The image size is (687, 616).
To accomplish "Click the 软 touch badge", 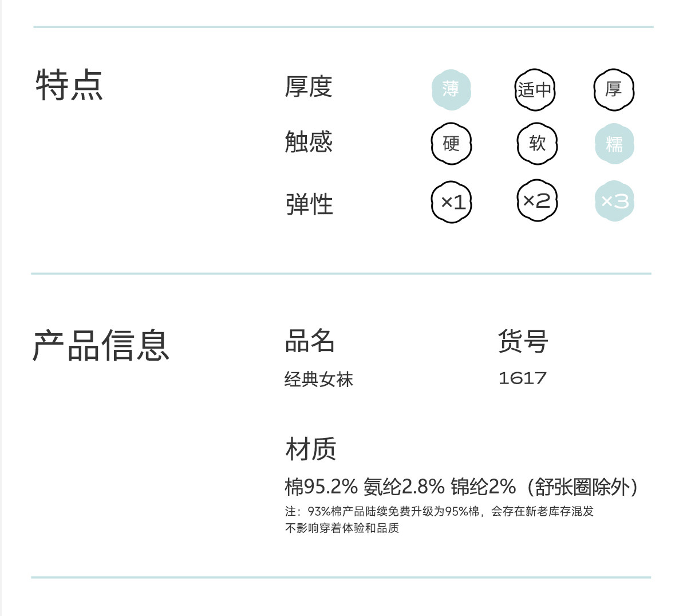I will click(537, 144).
